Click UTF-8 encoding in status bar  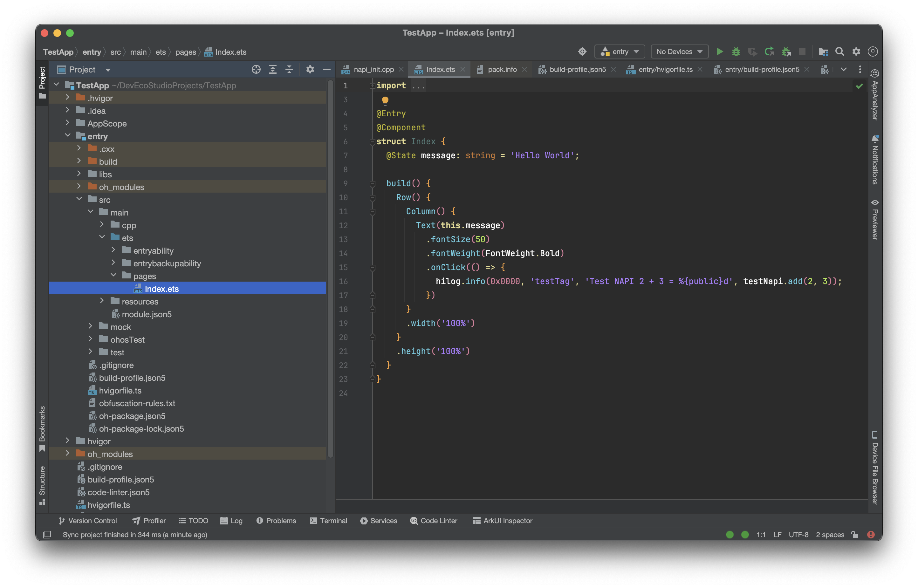(x=798, y=535)
